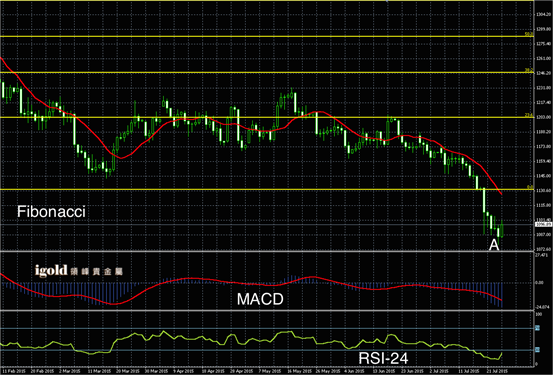The image size is (553, 375).
Task: Select the '11 Feb 2015' date label
Action: point(14,371)
